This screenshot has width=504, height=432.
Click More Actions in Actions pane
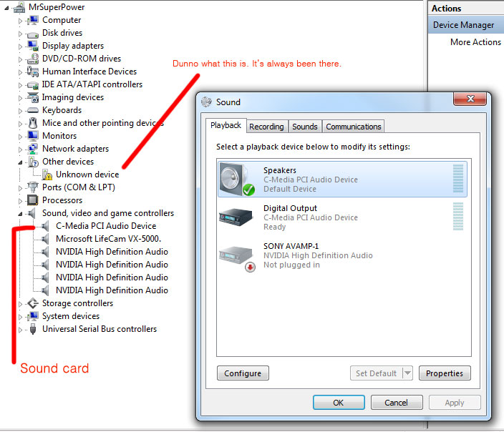pos(475,42)
